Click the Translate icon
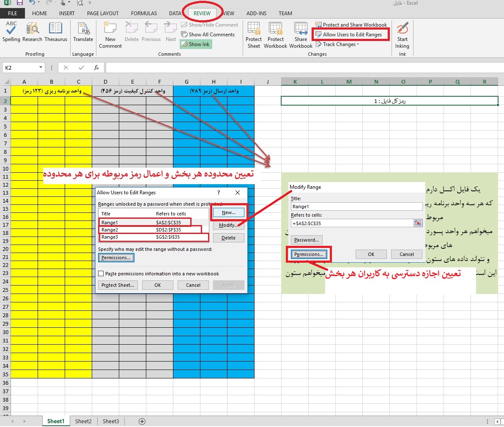Image resolution: width=504 pixels, height=427 pixels. pos(83,31)
